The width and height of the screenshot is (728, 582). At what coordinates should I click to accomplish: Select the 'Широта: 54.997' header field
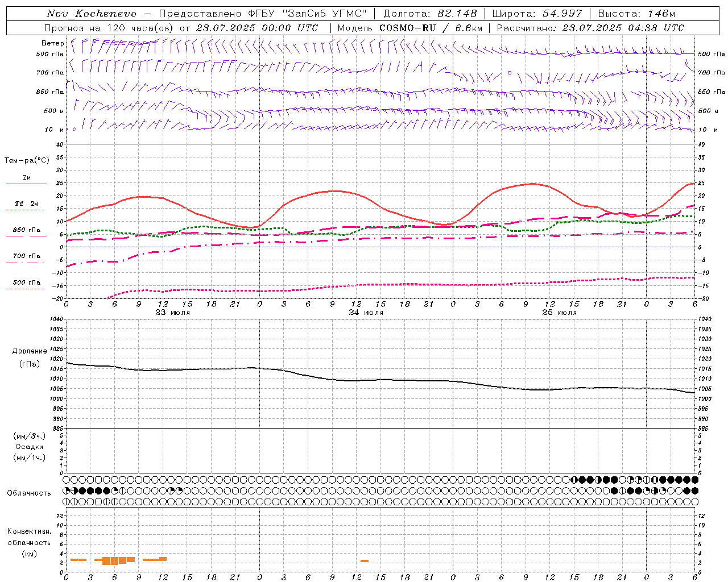(537, 14)
